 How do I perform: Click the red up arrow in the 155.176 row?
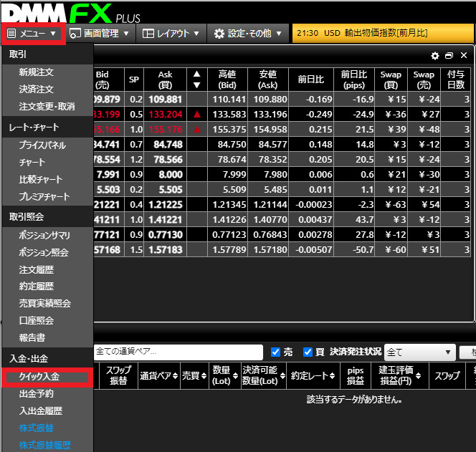click(x=196, y=130)
